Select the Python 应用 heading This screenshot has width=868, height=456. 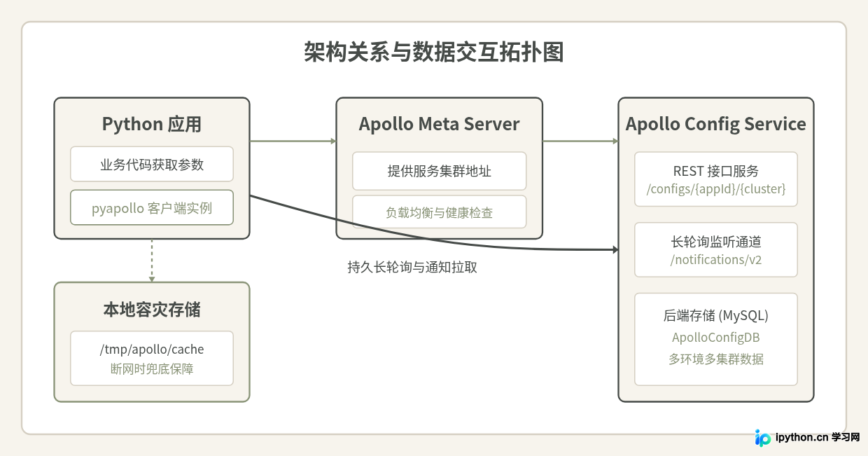pos(152,125)
